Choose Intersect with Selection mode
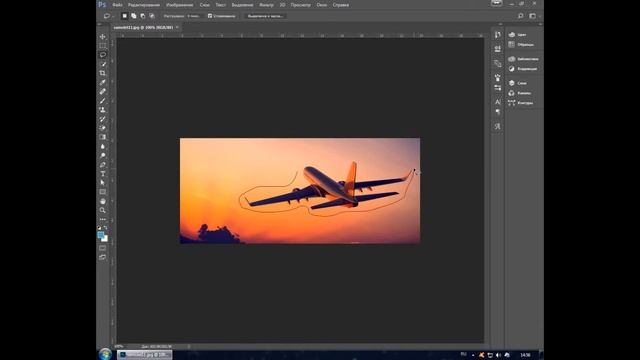 pyautogui.click(x=152, y=16)
